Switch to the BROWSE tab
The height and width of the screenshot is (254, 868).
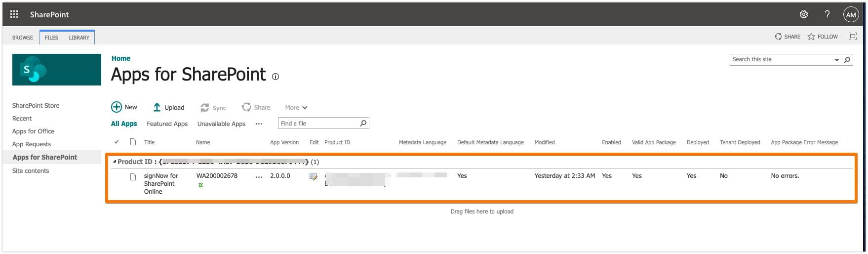coord(23,38)
